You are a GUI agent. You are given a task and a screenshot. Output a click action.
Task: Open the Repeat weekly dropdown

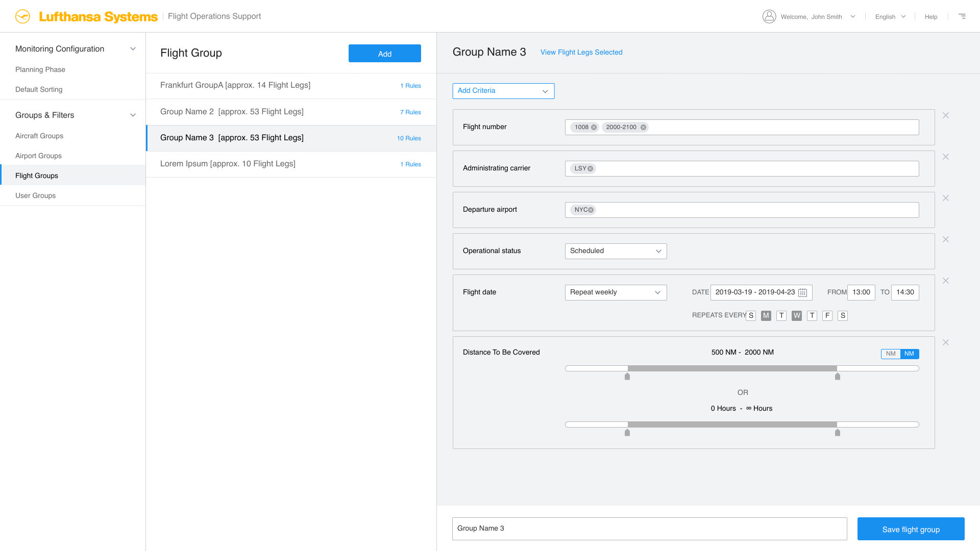(616, 292)
